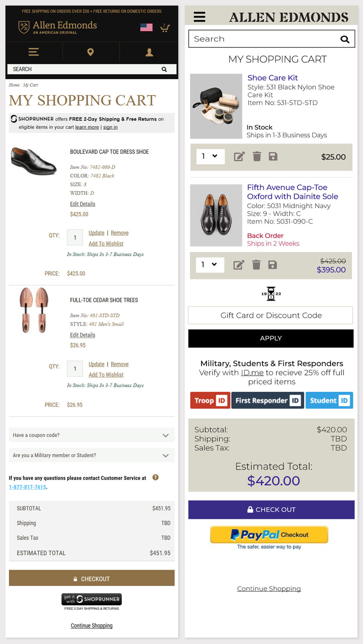The width and height of the screenshot is (363, 644).
Task: Open the account person icon
Action: 149,52
